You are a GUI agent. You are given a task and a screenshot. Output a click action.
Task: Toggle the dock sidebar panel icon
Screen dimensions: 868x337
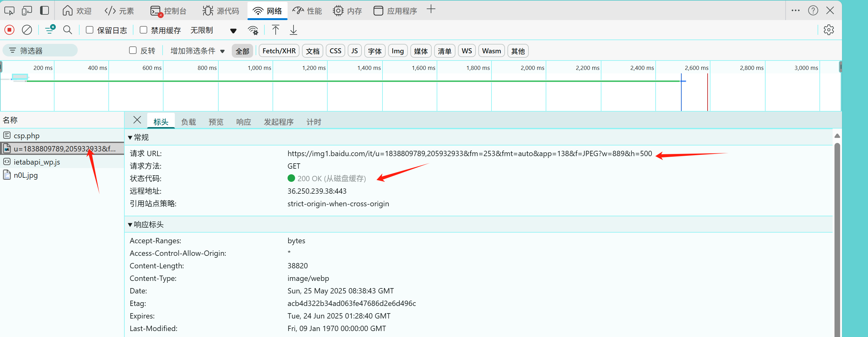[x=44, y=11]
